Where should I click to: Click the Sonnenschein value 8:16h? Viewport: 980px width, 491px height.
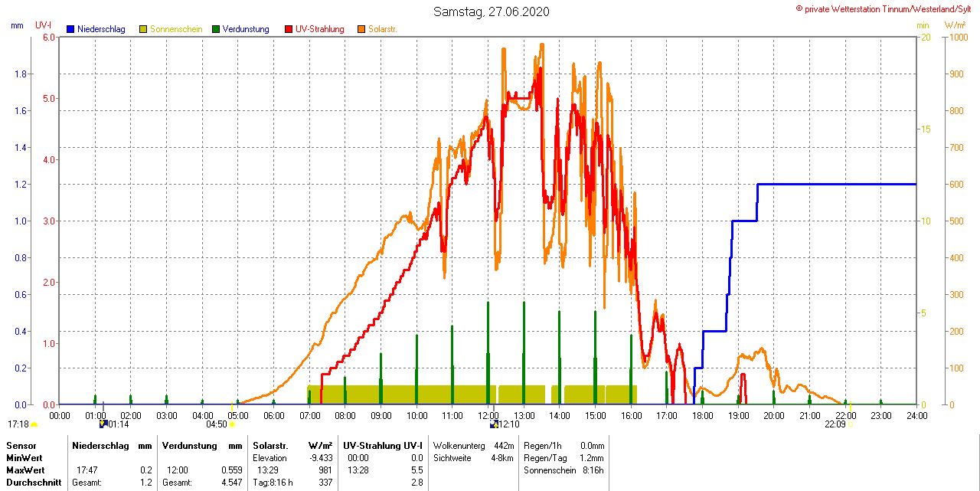click(x=593, y=470)
